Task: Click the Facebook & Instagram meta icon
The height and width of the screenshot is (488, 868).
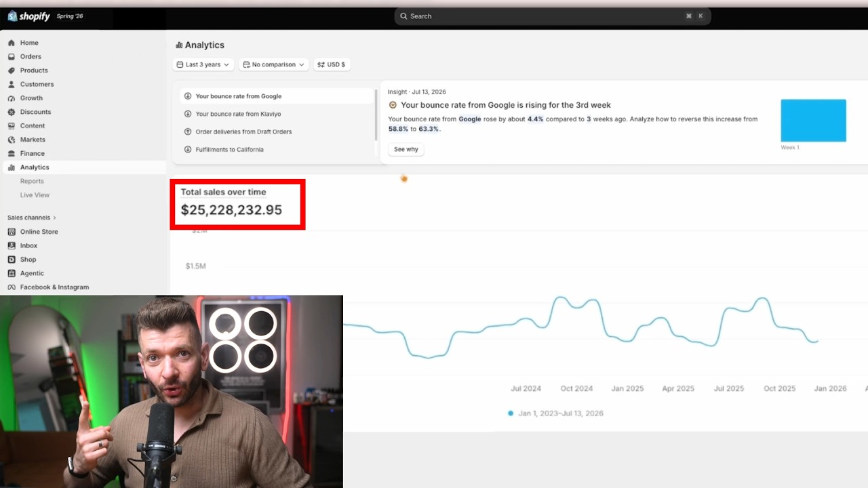Action: point(12,287)
